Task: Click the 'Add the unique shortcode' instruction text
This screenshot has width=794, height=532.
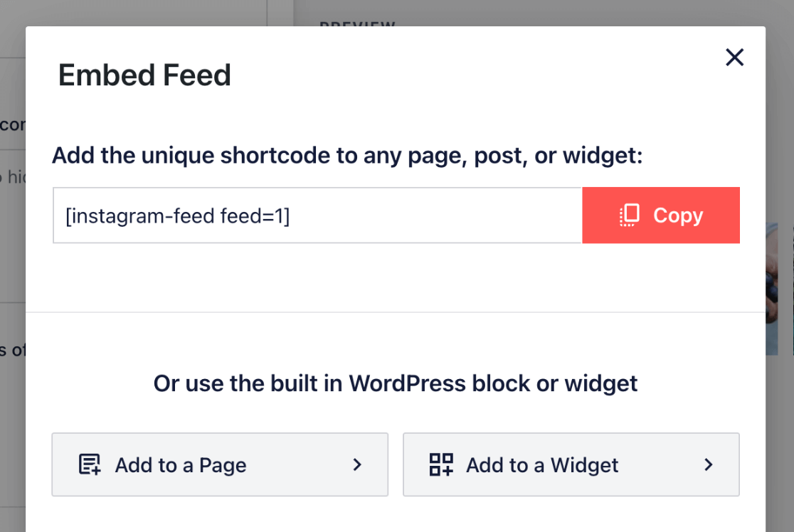Action: tap(347, 155)
